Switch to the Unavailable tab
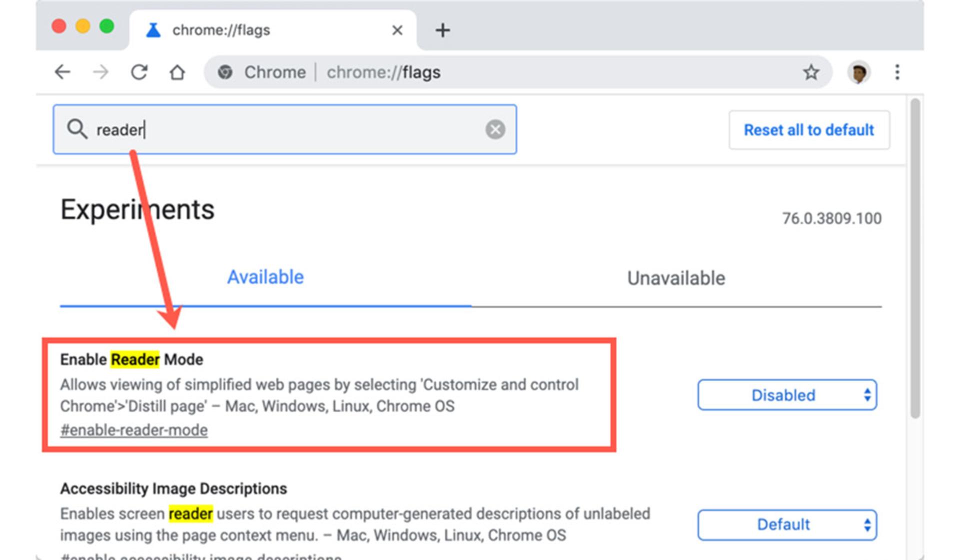960x560 pixels. [676, 278]
